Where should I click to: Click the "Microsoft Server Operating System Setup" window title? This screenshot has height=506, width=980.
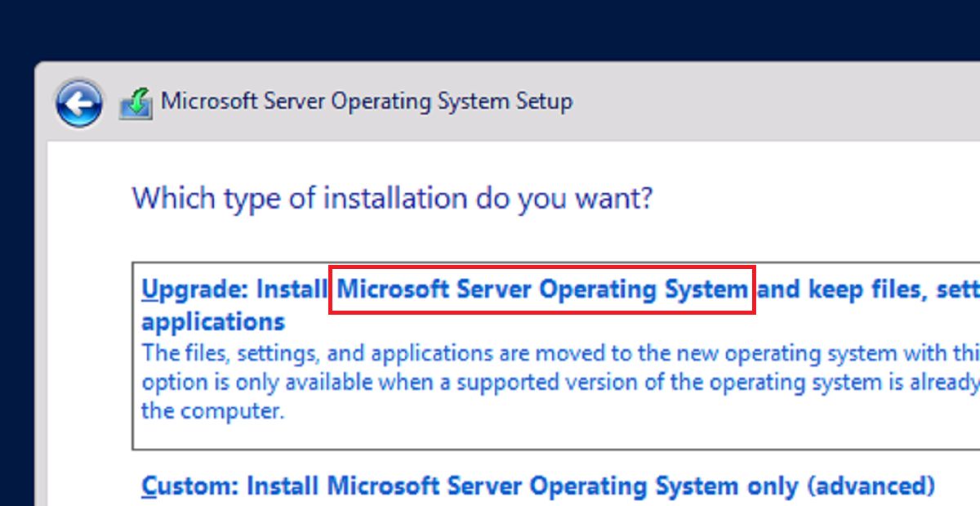pos(367,102)
